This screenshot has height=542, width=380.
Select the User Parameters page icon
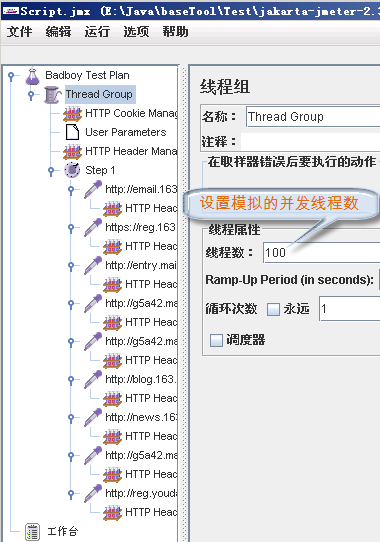pos(72,132)
